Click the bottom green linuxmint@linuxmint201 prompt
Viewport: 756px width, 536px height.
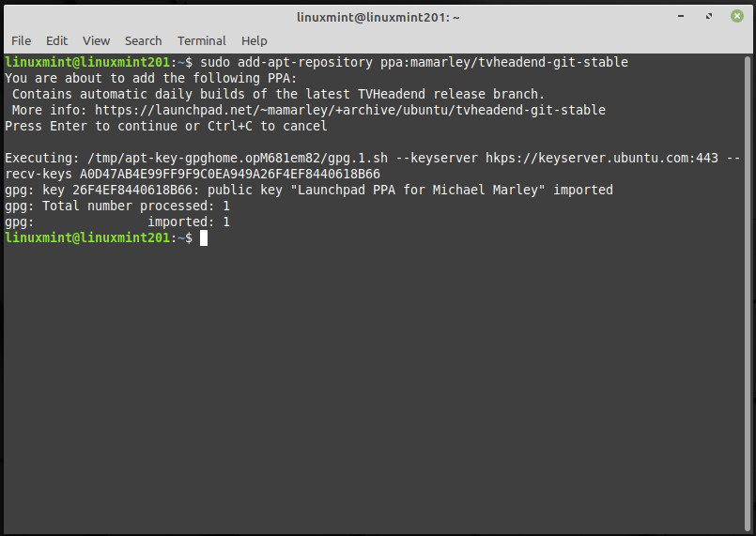click(x=88, y=238)
